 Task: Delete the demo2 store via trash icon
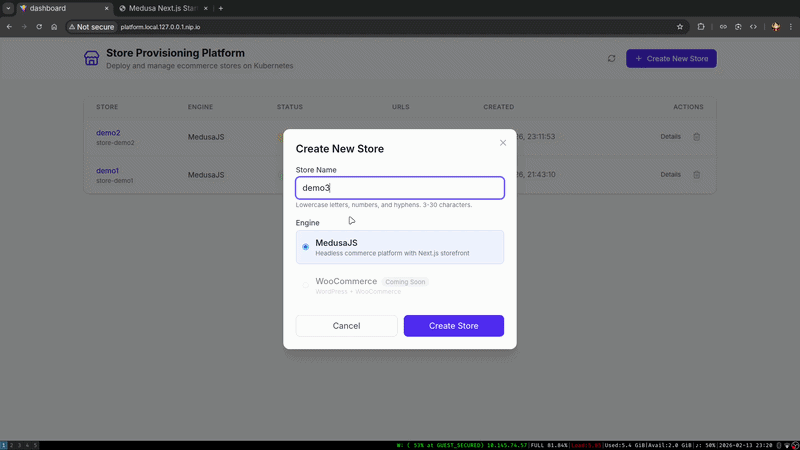coord(696,137)
